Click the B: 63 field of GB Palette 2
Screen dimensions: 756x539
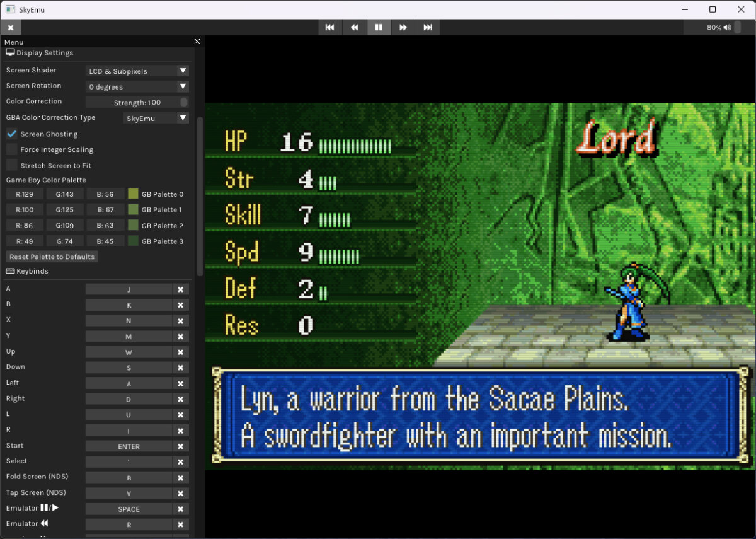105,225
